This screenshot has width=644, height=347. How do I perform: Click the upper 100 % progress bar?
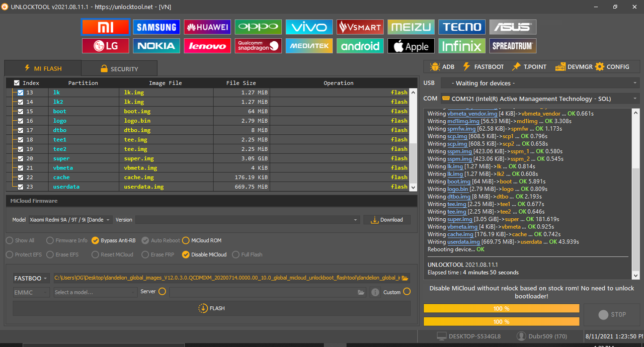[502, 308]
